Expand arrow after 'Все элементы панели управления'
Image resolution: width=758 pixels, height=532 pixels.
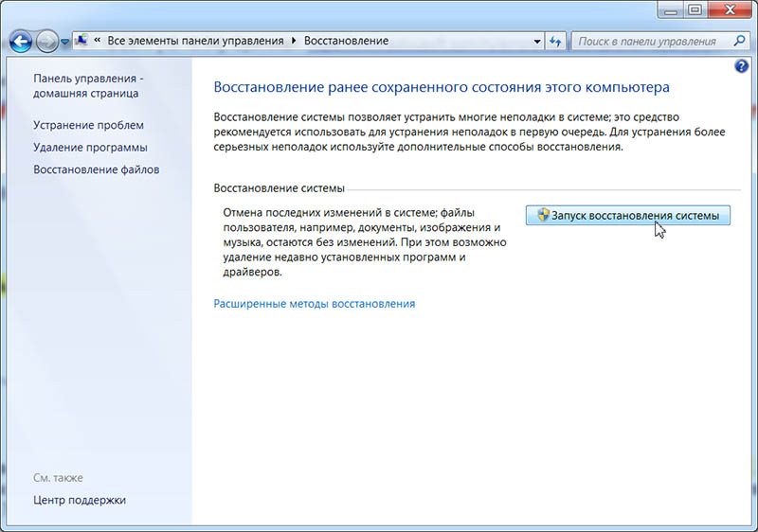294,42
